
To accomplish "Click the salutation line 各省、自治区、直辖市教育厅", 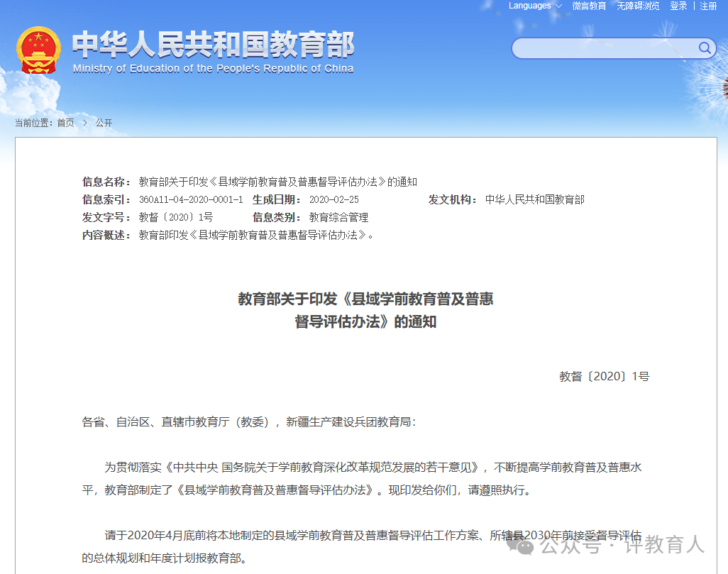I will (249, 422).
